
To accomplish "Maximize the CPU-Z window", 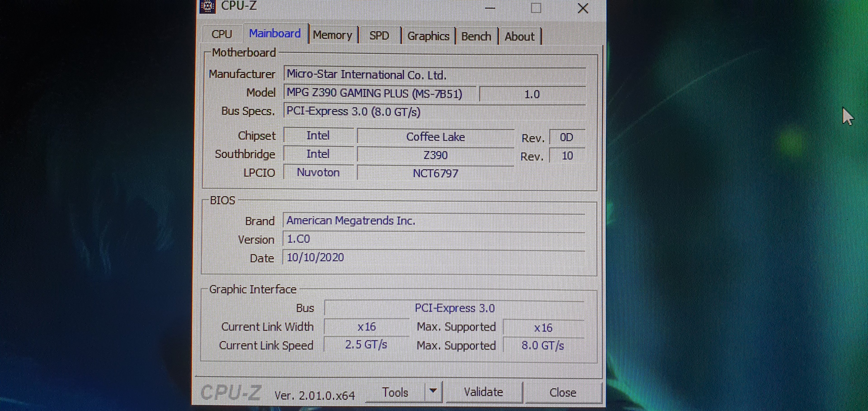I will pos(536,8).
